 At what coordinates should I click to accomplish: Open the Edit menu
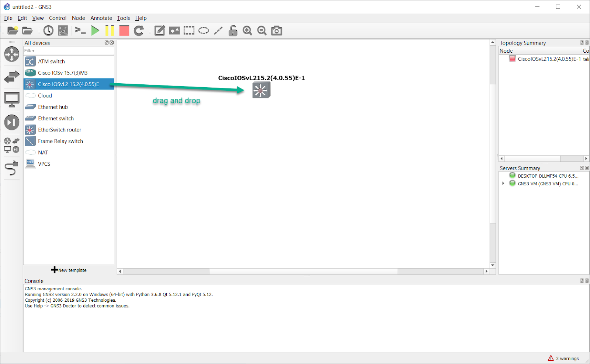coord(22,18)
